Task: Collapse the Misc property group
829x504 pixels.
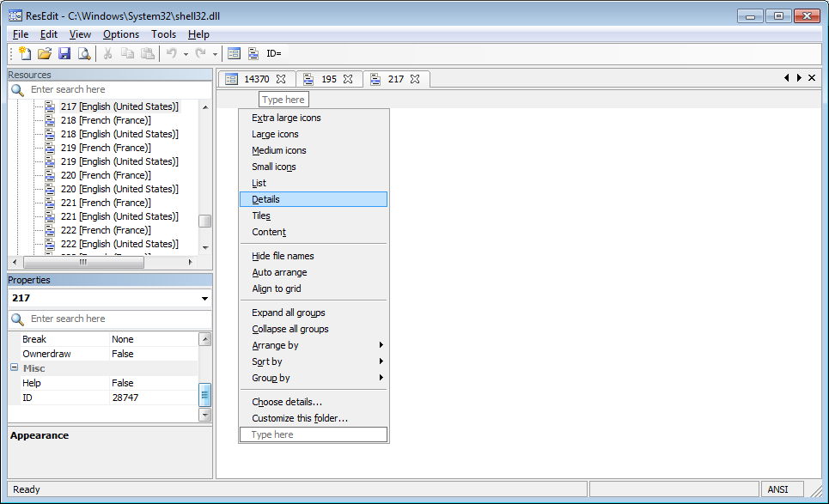Action: [15, 368]
